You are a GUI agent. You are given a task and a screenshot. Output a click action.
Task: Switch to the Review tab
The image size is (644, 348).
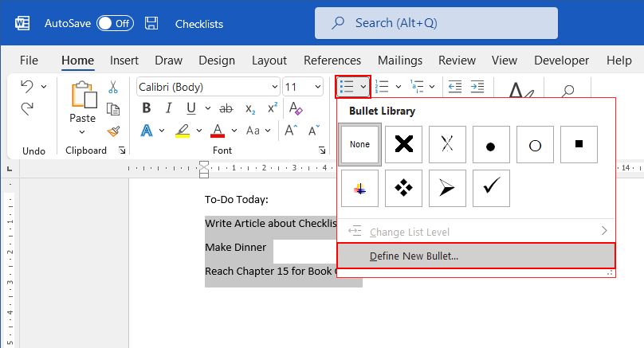457,61
